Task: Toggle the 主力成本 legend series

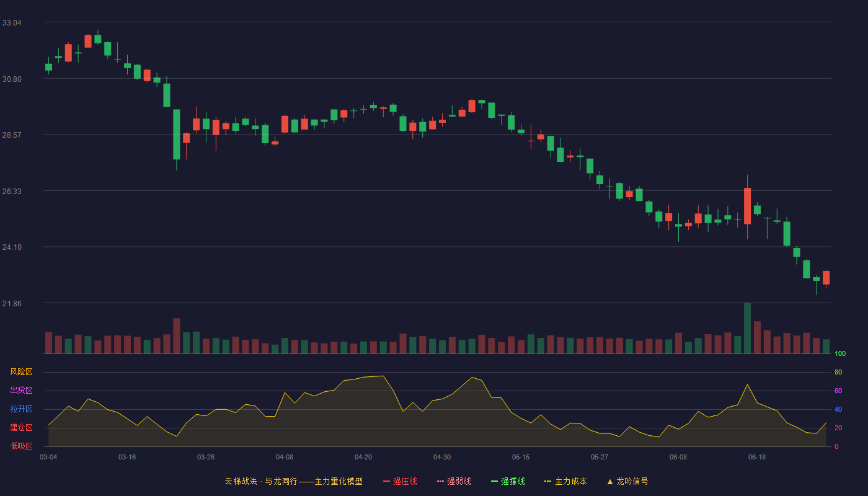Action: tap(565, 481)
